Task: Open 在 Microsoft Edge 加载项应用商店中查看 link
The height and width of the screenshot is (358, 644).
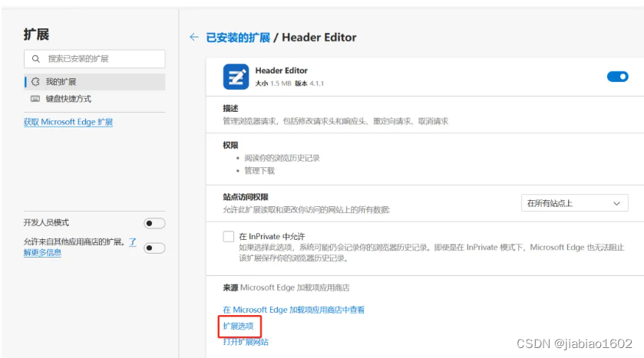Action: point(294,310)
